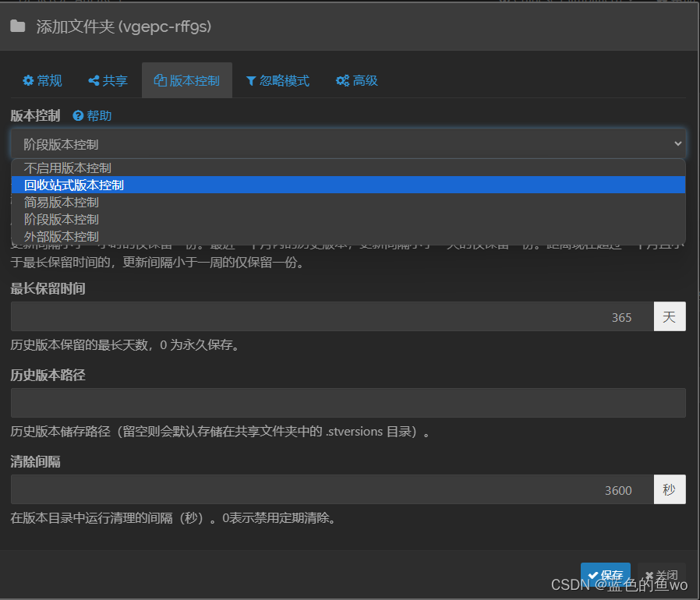700x600 pixels.
Task: Click the 清除间隔 input showing 3600
Action: pyautogui.click(x=332, y=489)
